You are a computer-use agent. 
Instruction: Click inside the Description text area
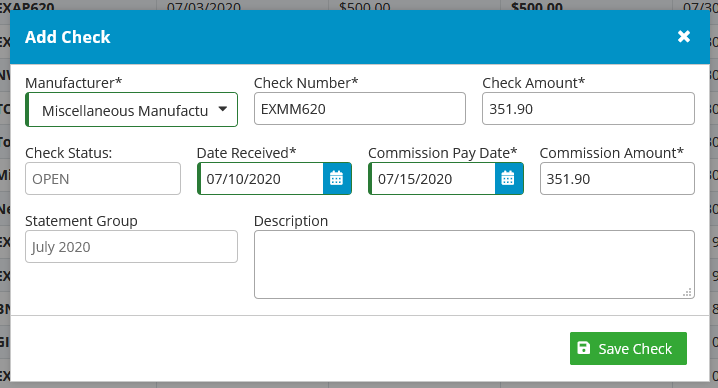[x=474, y=264]
